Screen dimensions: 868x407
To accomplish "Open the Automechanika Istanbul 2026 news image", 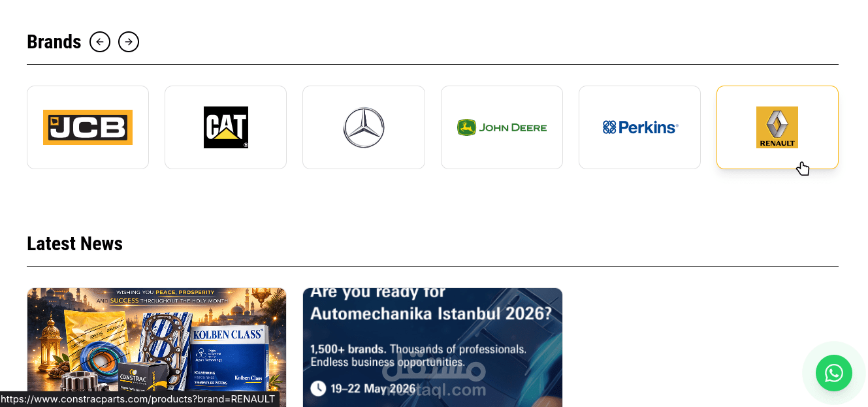I will pos(432,348).
